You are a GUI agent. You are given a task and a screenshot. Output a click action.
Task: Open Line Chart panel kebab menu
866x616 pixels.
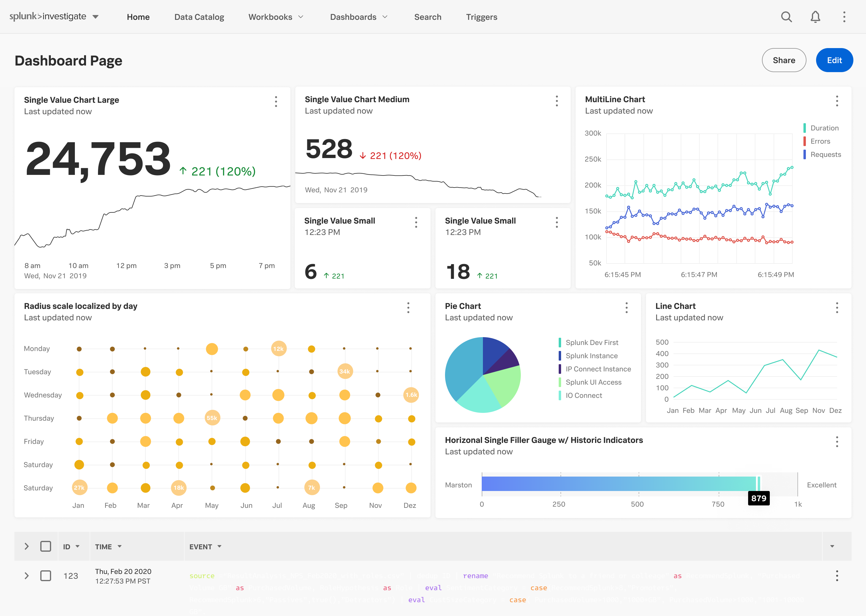pyautogui.click(x=837, y=308)
